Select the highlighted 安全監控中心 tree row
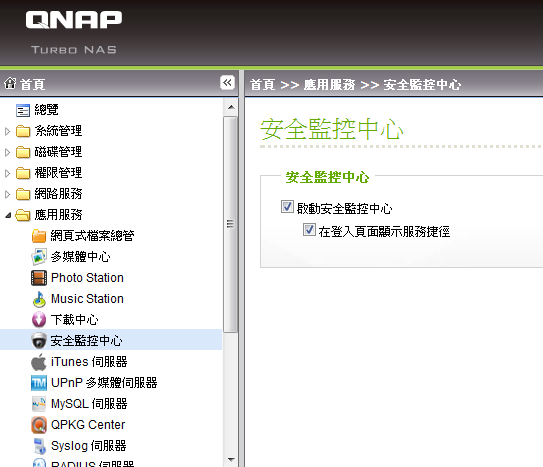Viewport: 543px width, 467px height. click(x=111, y=340)
